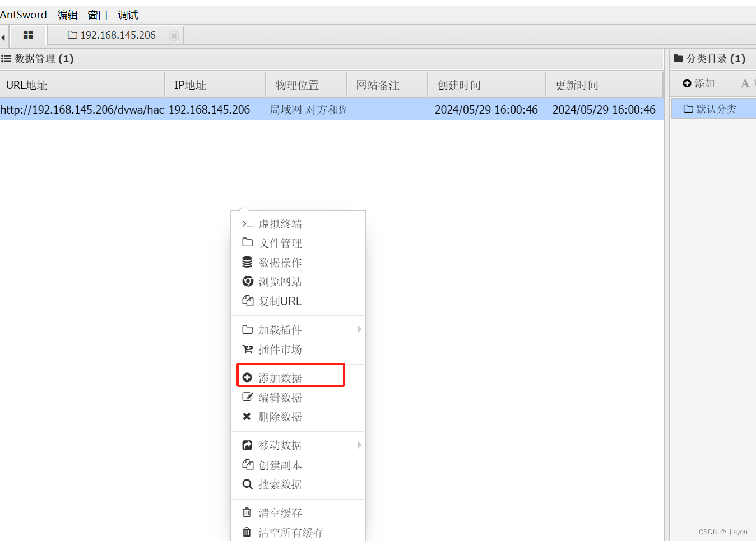The image size is (756, 541).
Task: Sort by the 物理位置 column header
Action: pyautogui.click(x=306, y=85)
